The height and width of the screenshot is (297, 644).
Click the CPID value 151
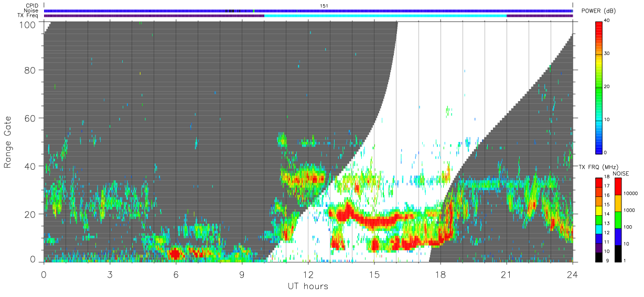click(x=324, y=6)
